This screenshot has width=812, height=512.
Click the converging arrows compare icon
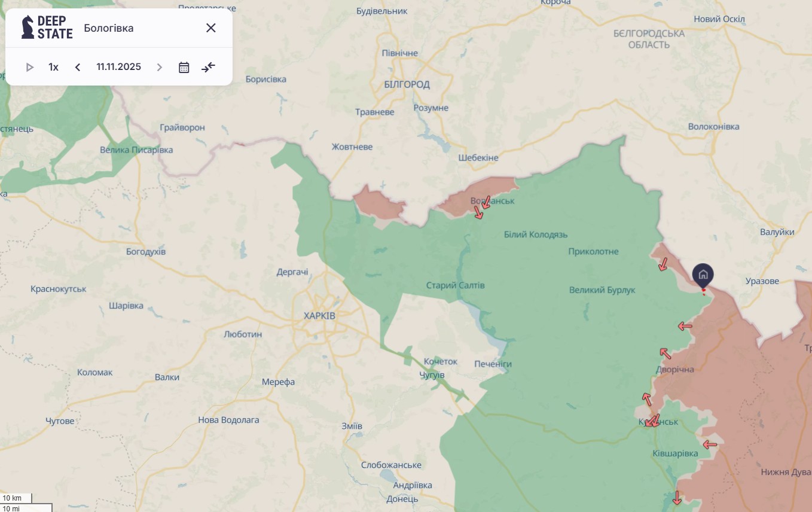[208, 67]
